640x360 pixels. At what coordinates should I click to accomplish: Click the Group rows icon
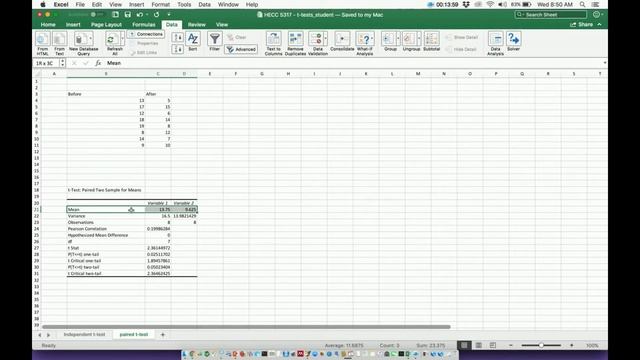[390, 42]
